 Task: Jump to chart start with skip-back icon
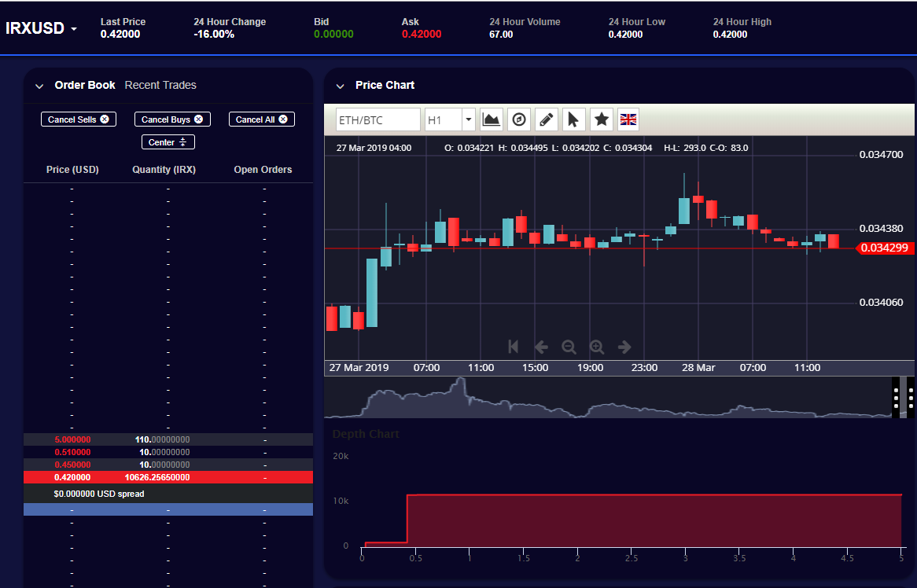point(514,347)
